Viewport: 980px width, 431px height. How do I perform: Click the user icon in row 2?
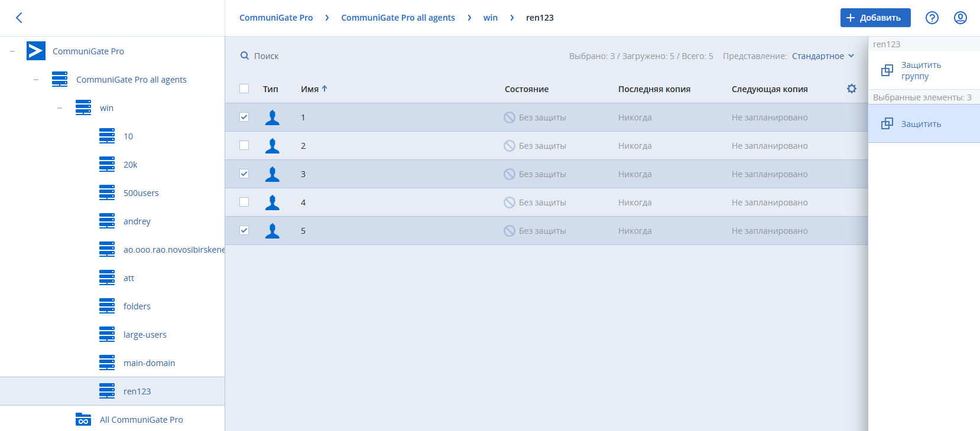click(272, 146)
